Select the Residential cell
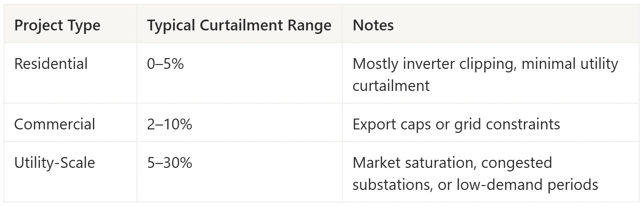644x206 pixels. point(51,64)
